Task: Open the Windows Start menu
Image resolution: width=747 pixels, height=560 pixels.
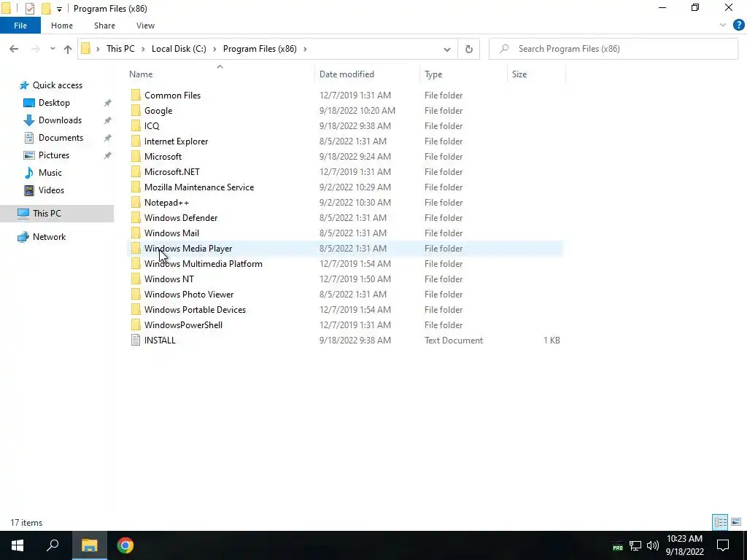Action: 18,545
